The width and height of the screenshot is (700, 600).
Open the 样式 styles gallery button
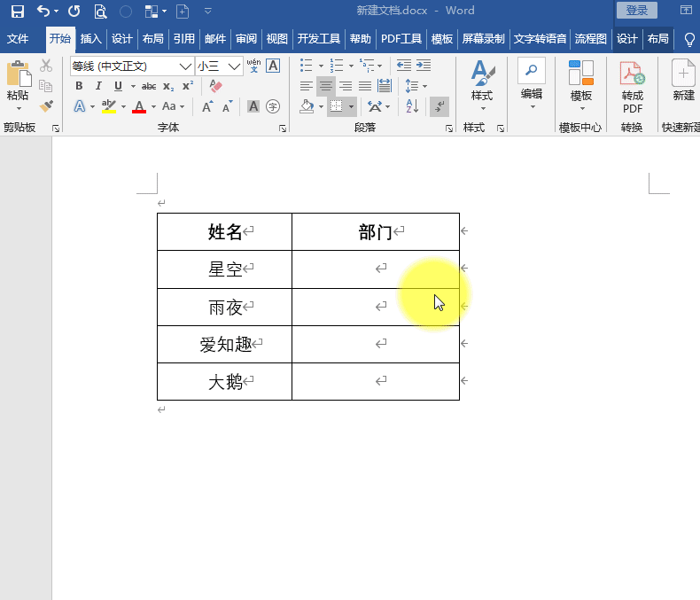(x=482, y=86)
